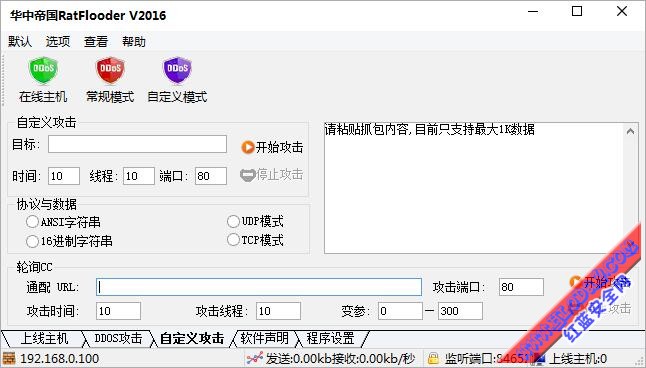Click the 发送:0.00kb接收:0.00kb/秒 status text
Screen dimensions: 646x368
(340, 359)
